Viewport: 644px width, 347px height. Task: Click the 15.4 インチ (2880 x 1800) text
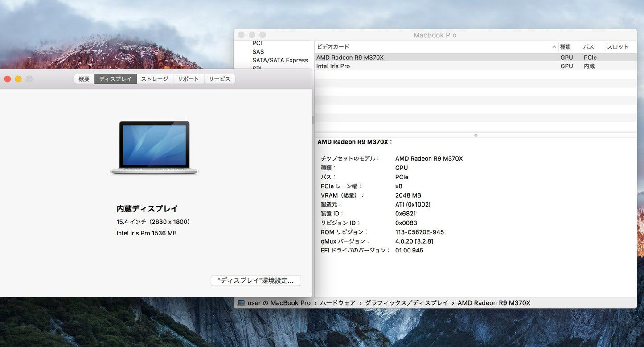click(153, 222)
